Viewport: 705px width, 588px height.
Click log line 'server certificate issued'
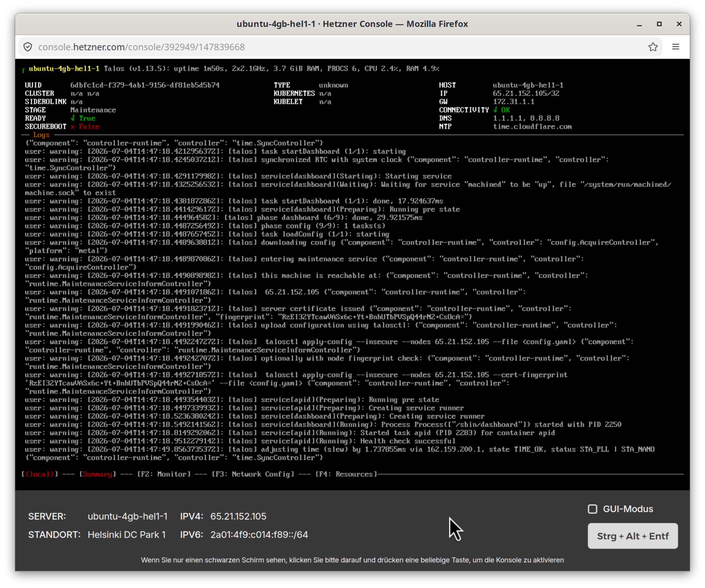click(x=298, y=313)
